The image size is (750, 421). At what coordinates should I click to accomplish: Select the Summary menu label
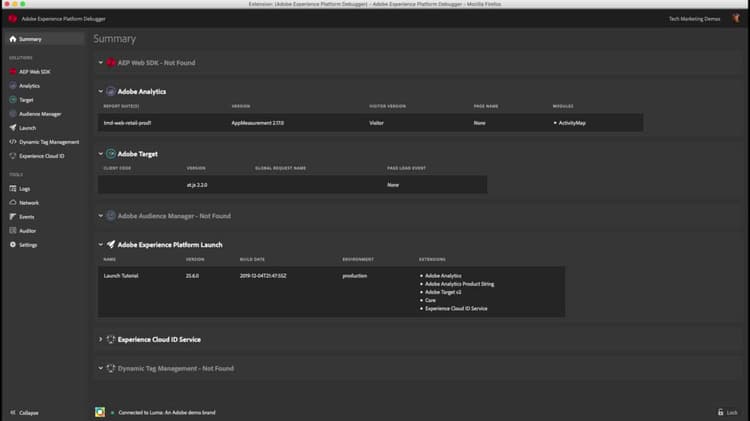coord(30,39)
